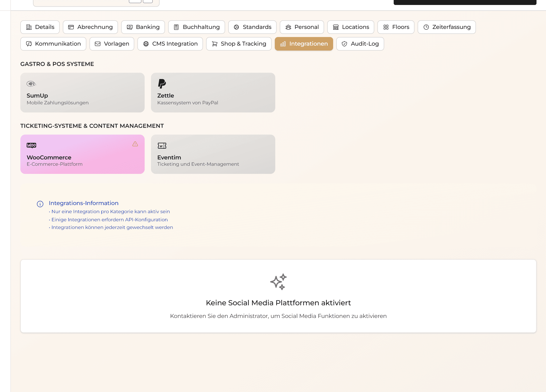
Task: Click the WooCommerce logo icon
Action: coord(32,145)
